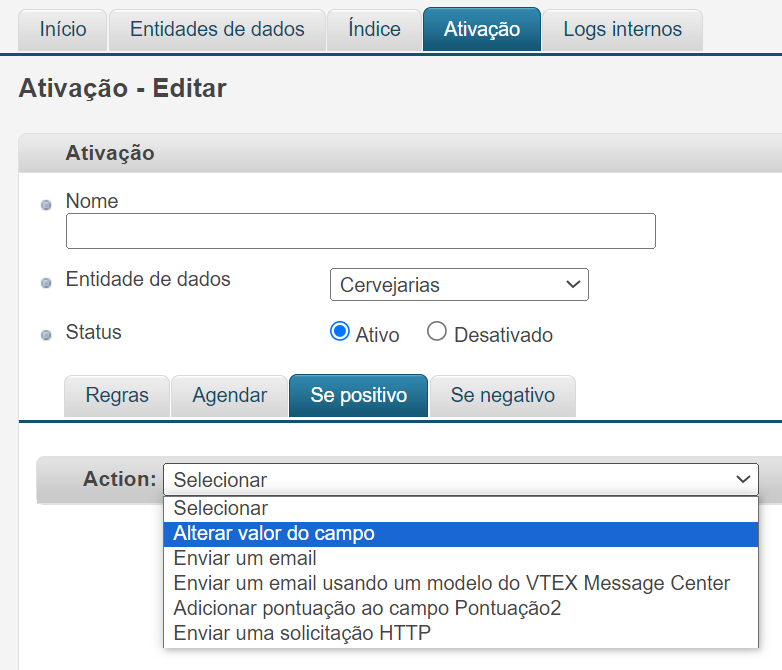
Task: Pick Alterar valor do campo option
Action: pos(274,534)
